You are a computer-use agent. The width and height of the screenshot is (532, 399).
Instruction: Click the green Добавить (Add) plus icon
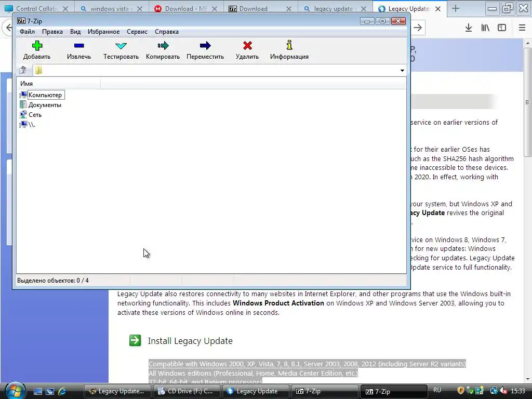37,46
